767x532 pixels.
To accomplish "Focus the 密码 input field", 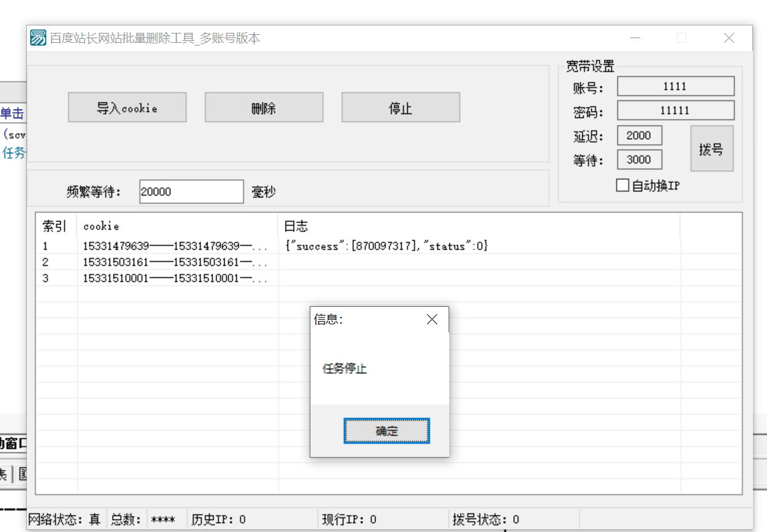I will pos(676,111).
